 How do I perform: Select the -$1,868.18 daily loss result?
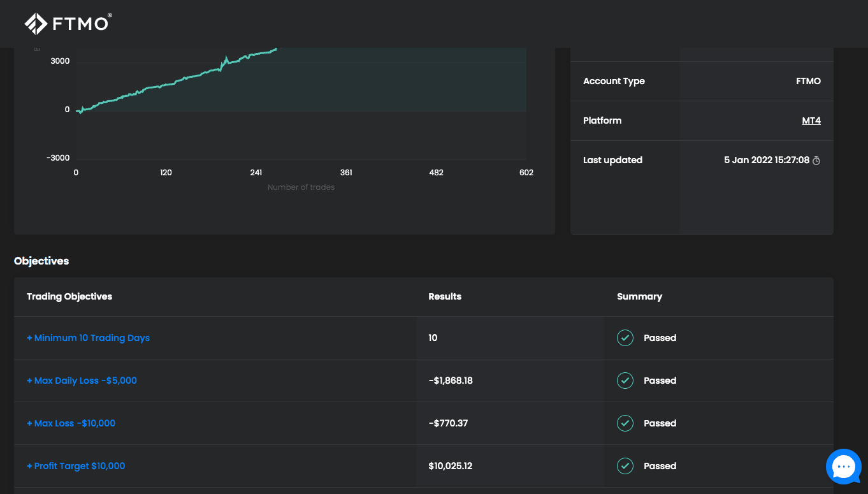click(450, 381)
